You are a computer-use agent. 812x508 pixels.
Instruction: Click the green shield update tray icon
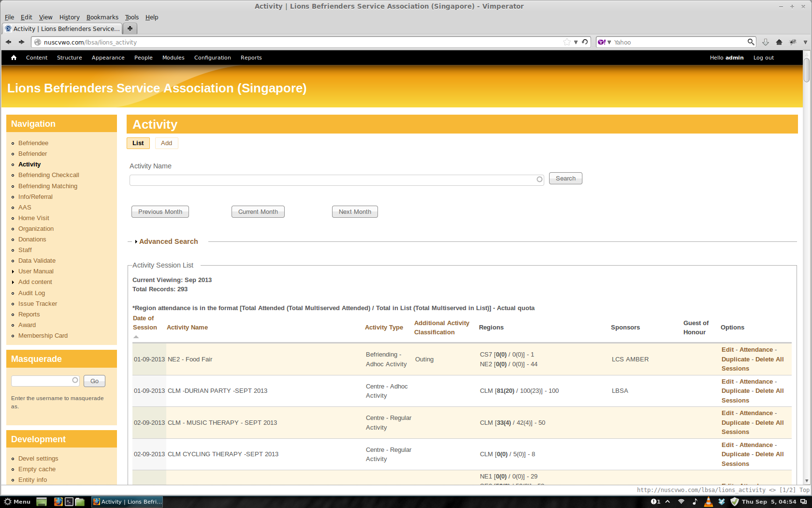[735, 502]
